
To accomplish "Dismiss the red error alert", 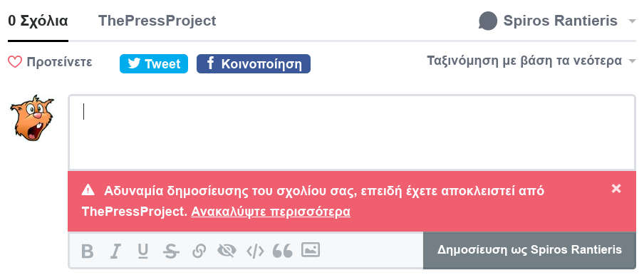I will click(x=616, y=188).
